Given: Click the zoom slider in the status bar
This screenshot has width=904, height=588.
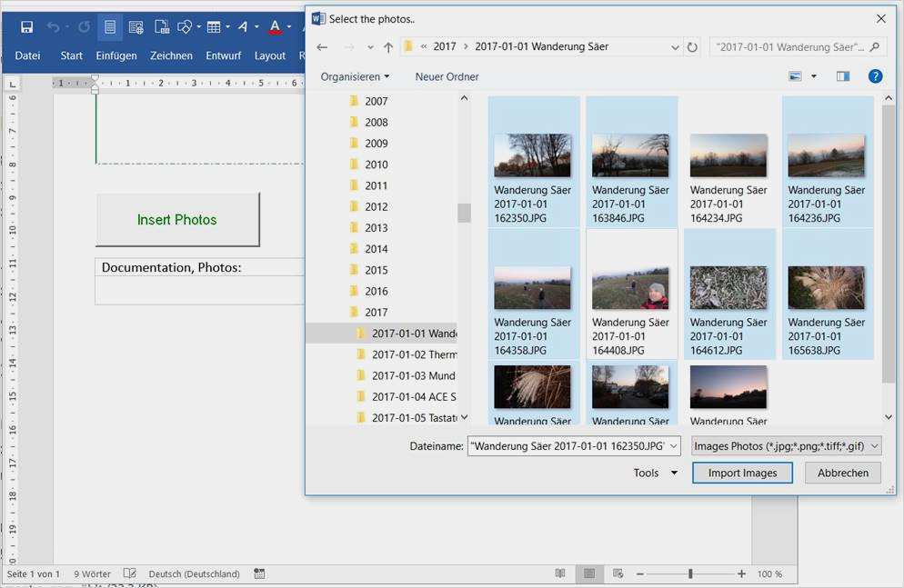Looking at the screenshot, I should tap(690, 573).
